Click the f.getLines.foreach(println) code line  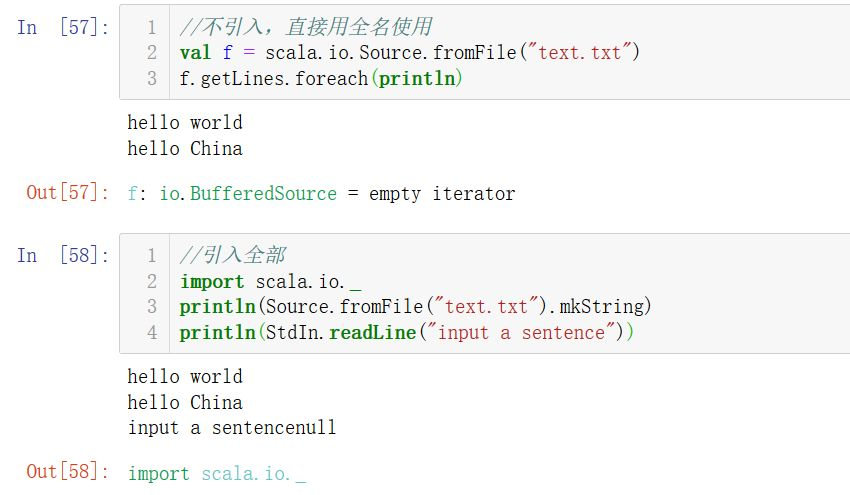(321, 78)
